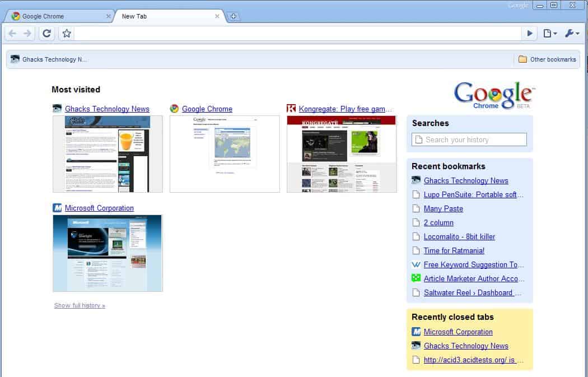This screenshot has width=588, height=377.
Task: Switch to the Google Chrome tab
Action: point(56,16)
